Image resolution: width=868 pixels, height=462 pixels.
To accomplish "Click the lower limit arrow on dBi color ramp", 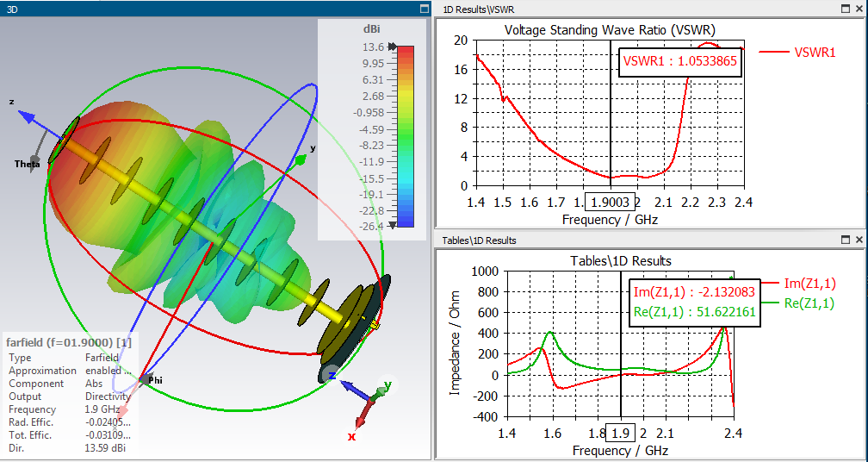I will tap(393, 225).
